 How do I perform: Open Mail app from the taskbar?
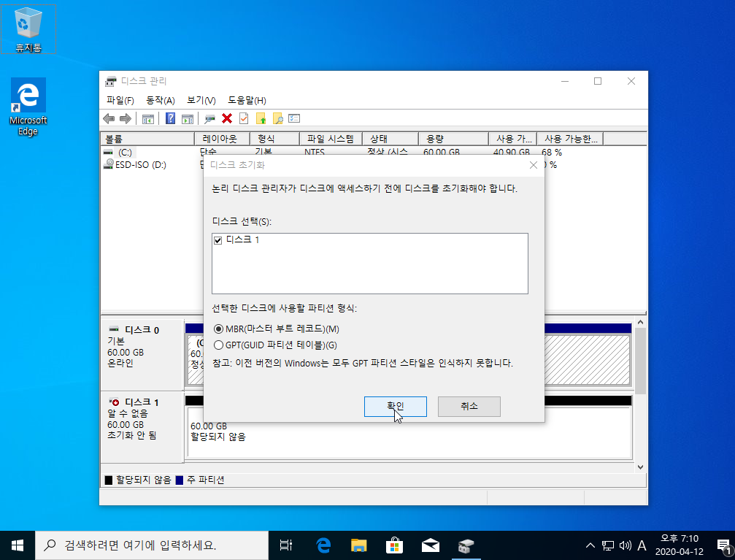pos(431,545)
